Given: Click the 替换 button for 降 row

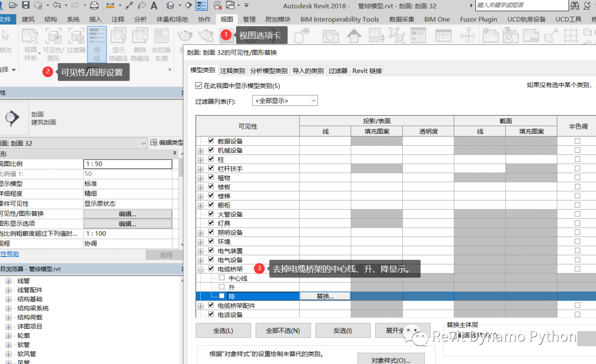Looking at the screenshot, I should click(x=325, y=296).
